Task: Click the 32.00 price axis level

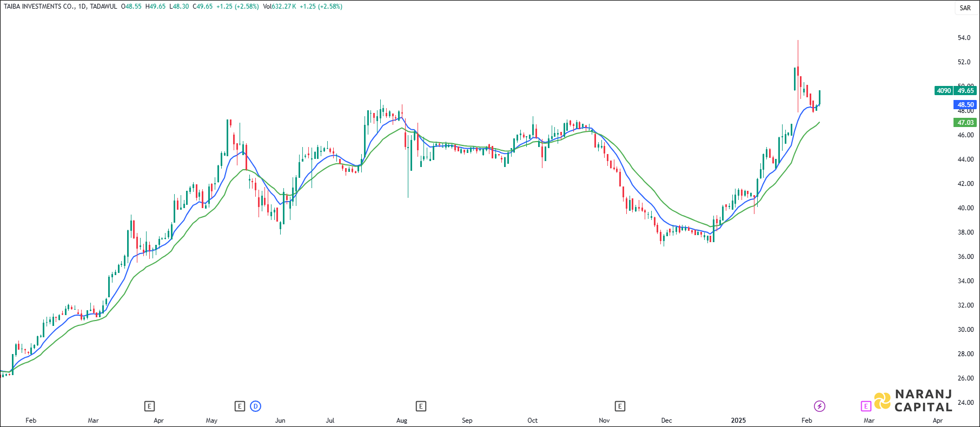Action: (965, 305)
